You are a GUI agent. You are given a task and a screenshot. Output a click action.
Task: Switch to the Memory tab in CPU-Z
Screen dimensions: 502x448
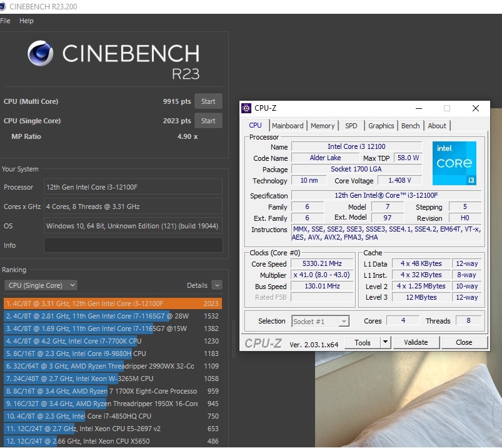(323, 126)
